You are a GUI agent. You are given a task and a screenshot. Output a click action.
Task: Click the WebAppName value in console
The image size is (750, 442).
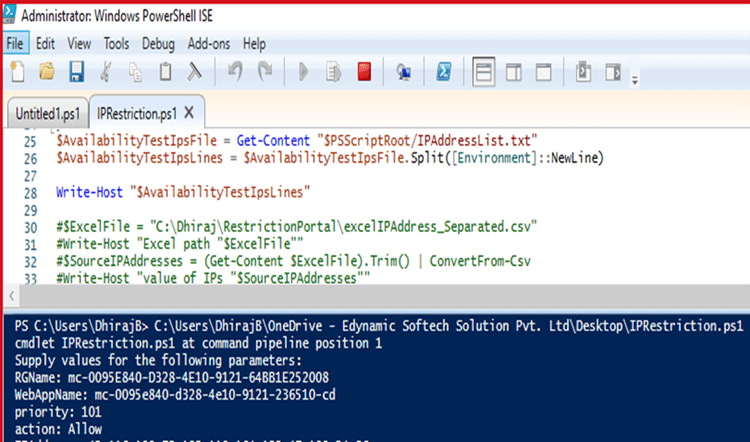[215, 395]
